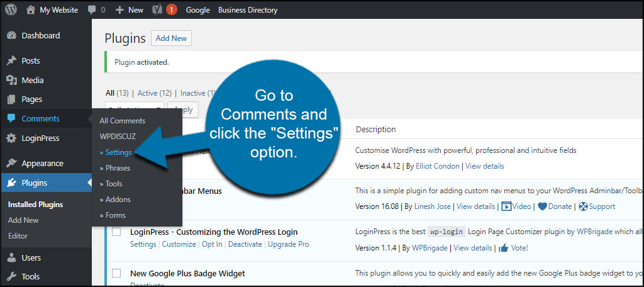Filter plugins by Active (12)

click(x=155, y=93)
